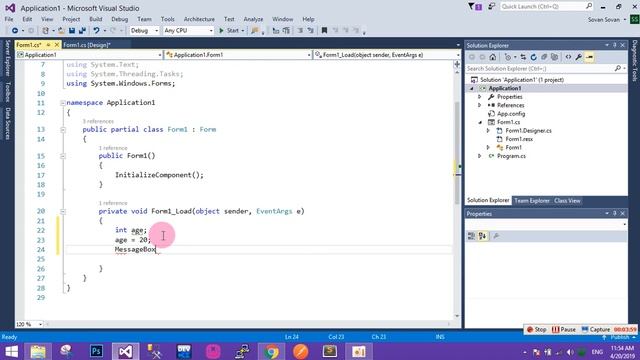Click the feedback icon beside Quick Launch

[x=491, y=7]
